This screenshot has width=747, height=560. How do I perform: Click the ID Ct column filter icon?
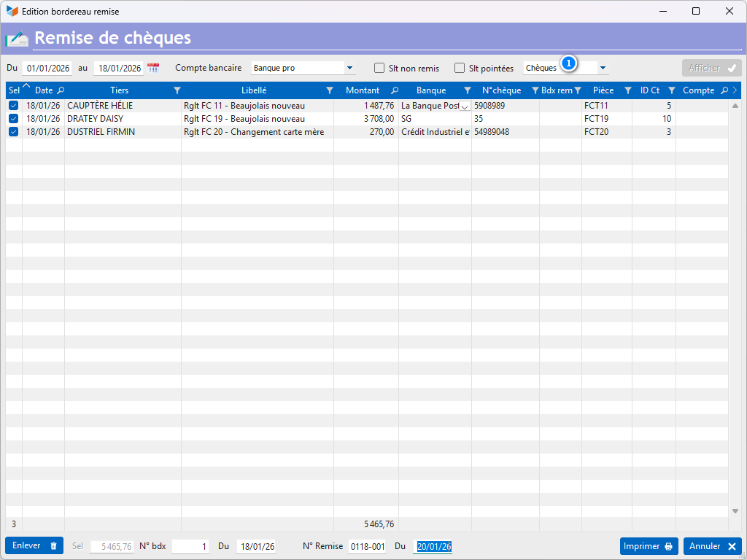click(672, 91)
